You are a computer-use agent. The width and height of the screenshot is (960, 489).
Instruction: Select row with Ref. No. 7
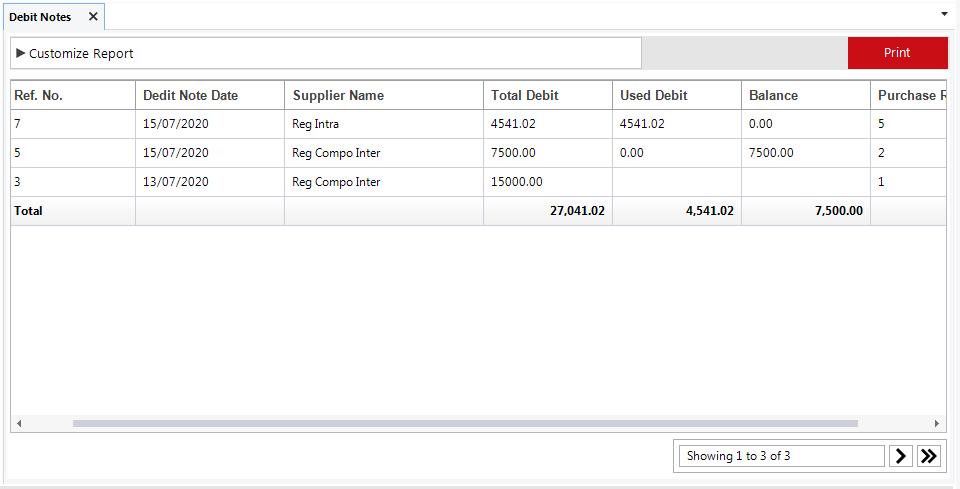pos(479,124)
